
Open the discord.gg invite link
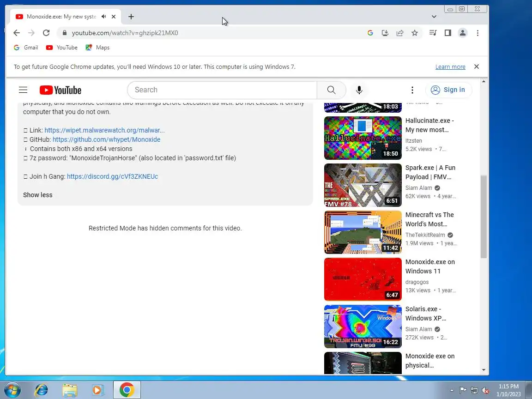(112, 176)
